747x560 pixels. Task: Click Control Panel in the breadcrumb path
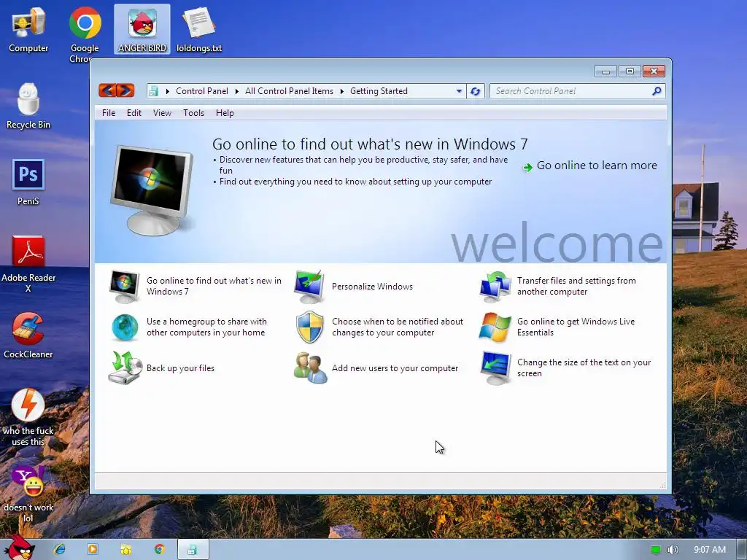click(x=202, y=91)
